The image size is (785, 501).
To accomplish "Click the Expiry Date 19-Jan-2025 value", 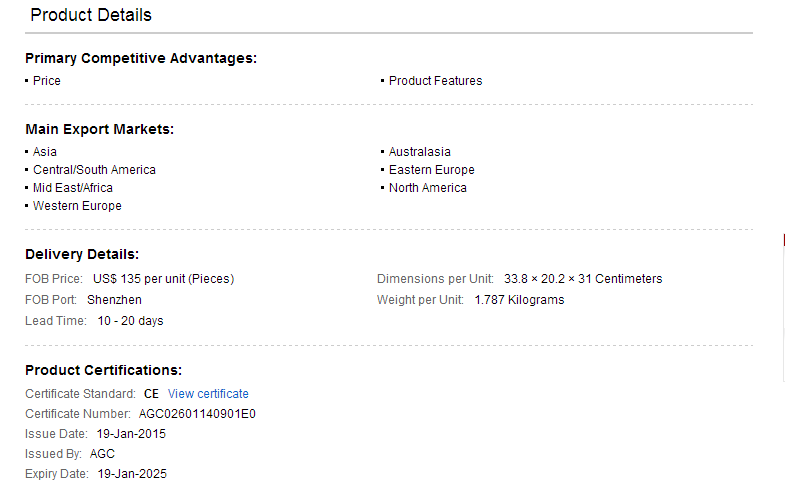I will pos(132,474).
